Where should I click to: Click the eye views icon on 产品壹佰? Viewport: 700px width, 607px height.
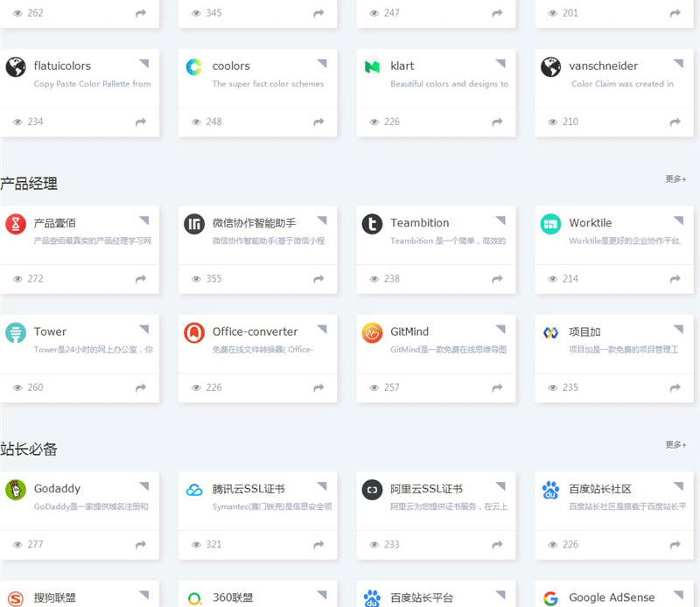tap(17, 279)
